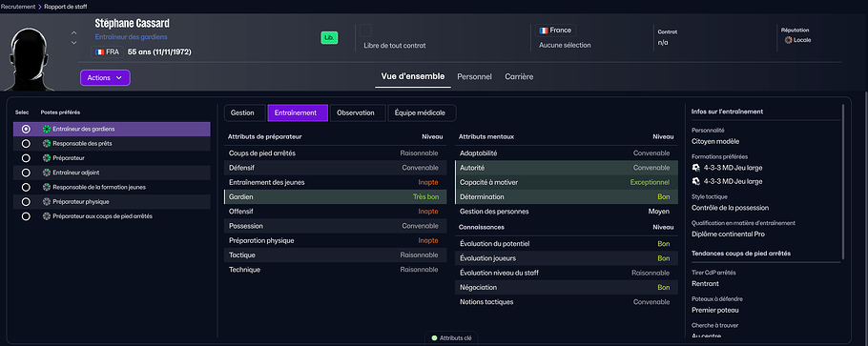Click the first 4-3-3 MD Jeu large formation icon
This screenshot has height=346, width=868.
(x=696, y=167)
